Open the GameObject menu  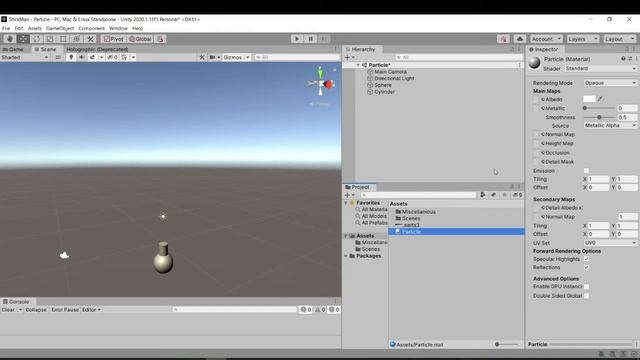[x=60, y=28]
